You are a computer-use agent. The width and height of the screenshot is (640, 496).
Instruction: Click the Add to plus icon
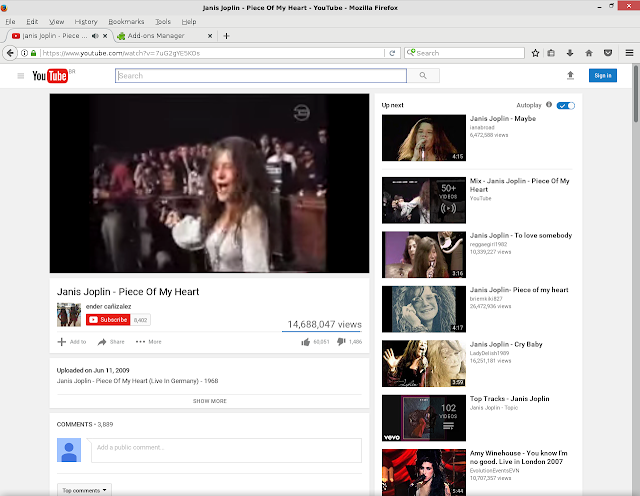coord(62,342)
